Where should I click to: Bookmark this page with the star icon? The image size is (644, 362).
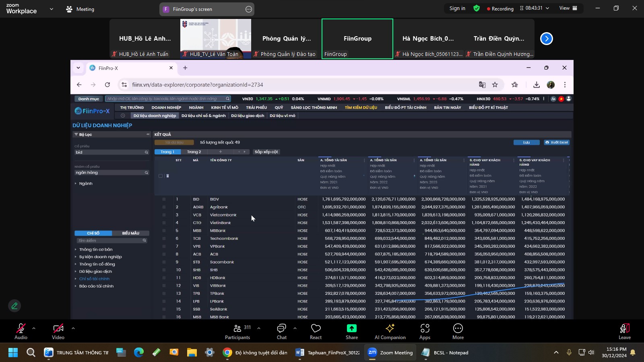tap(495, 84)
